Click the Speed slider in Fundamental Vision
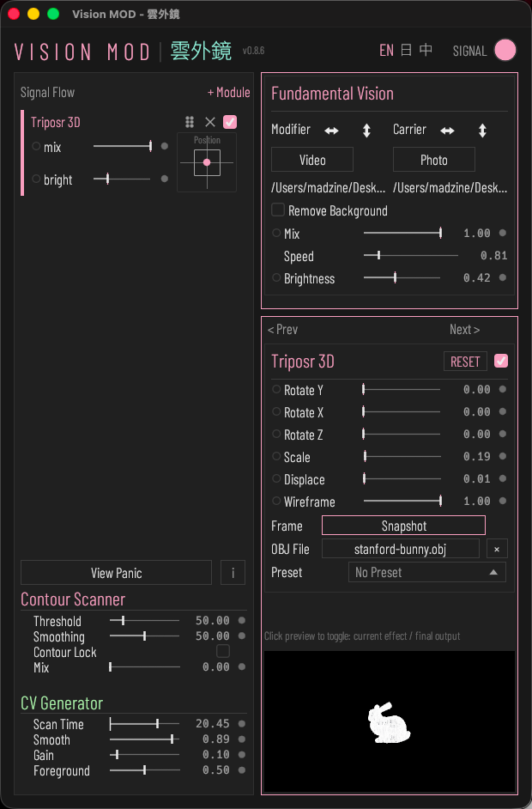Image resolution: width=532 pixels, height=809 pixels. click(x=410, y=255)
